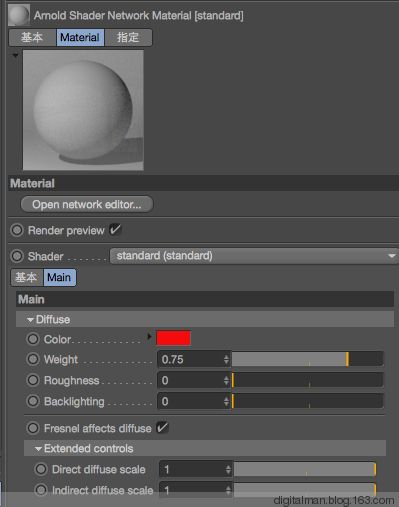Click the Indirect diffuse scale keyframe dot

(41, 490)
